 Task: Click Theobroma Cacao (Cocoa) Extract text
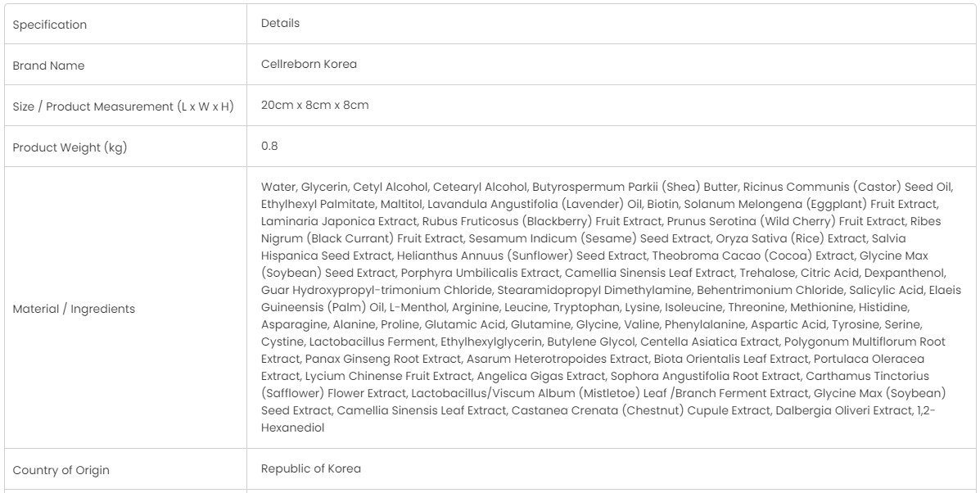tap(753, 256)
